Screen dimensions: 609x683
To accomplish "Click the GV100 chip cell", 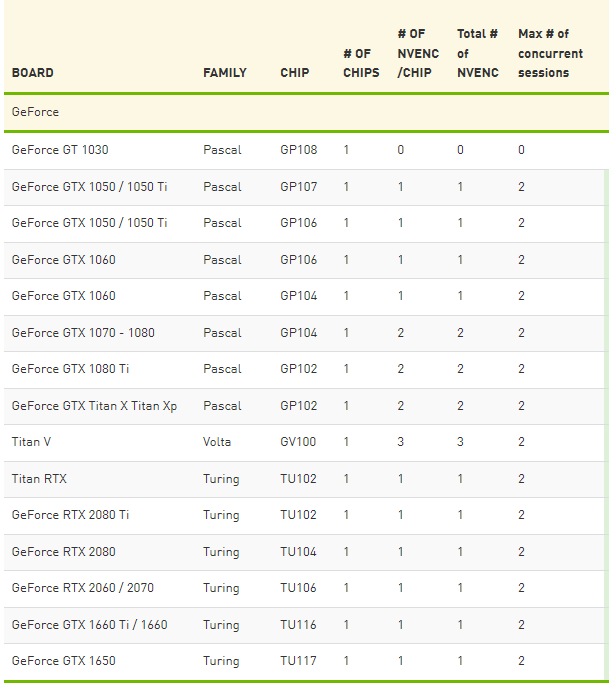I will pos(298,442).
